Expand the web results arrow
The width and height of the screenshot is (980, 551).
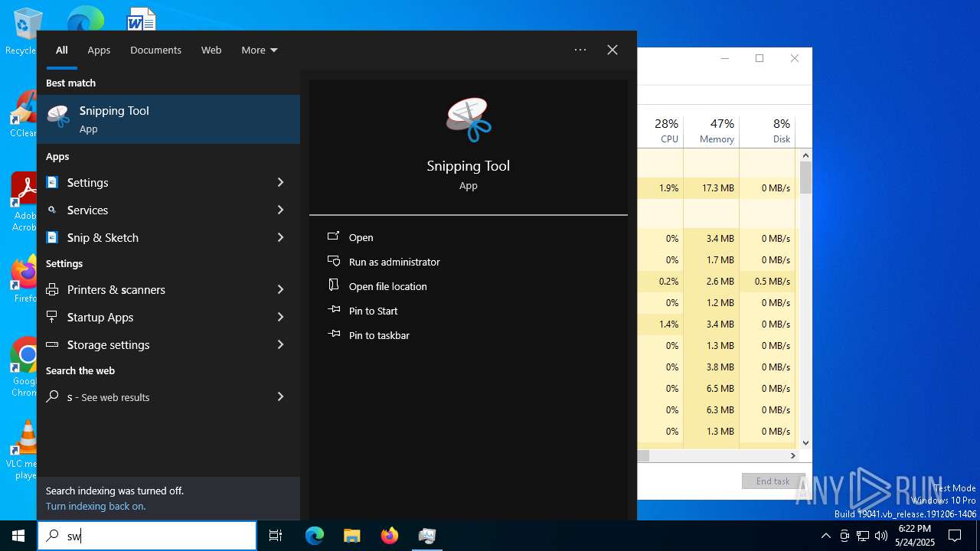tap(280, 396)
